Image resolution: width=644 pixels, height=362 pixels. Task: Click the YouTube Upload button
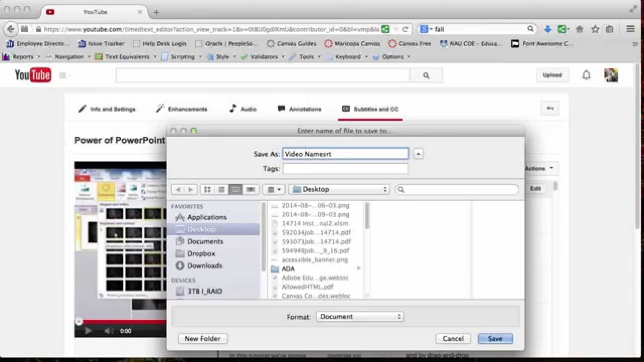[552, 75]
